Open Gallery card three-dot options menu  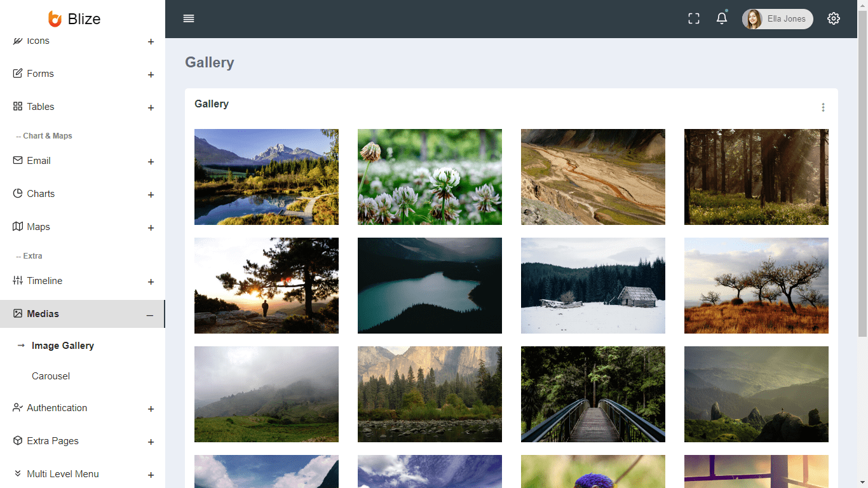point(823,107)
